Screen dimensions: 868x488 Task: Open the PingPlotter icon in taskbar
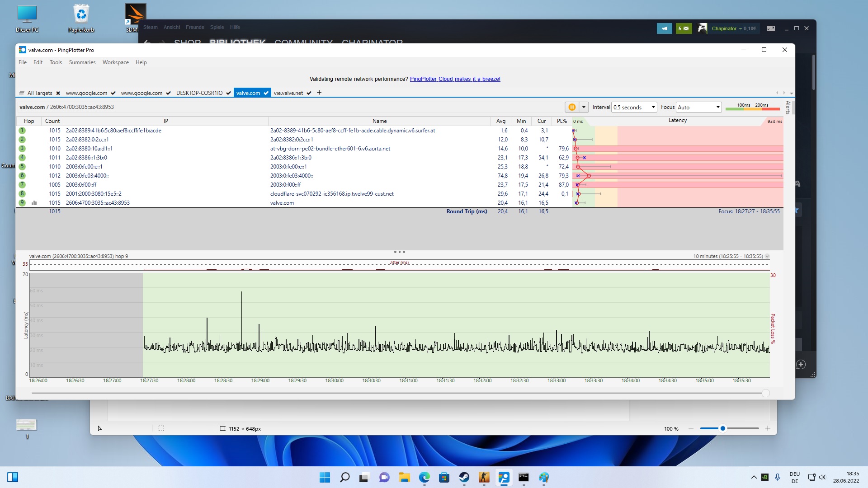(x=504, y=478)
